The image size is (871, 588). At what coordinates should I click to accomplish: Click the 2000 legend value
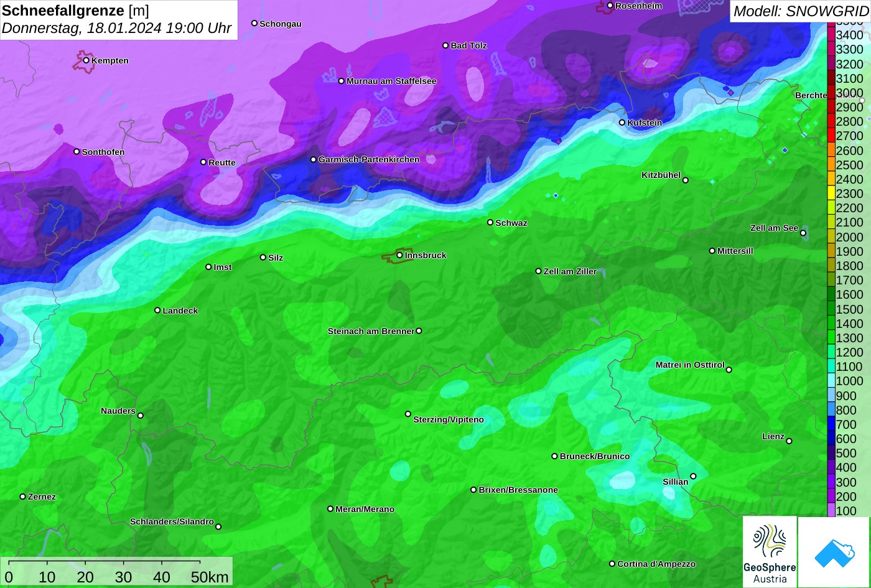tap(849, 237)
